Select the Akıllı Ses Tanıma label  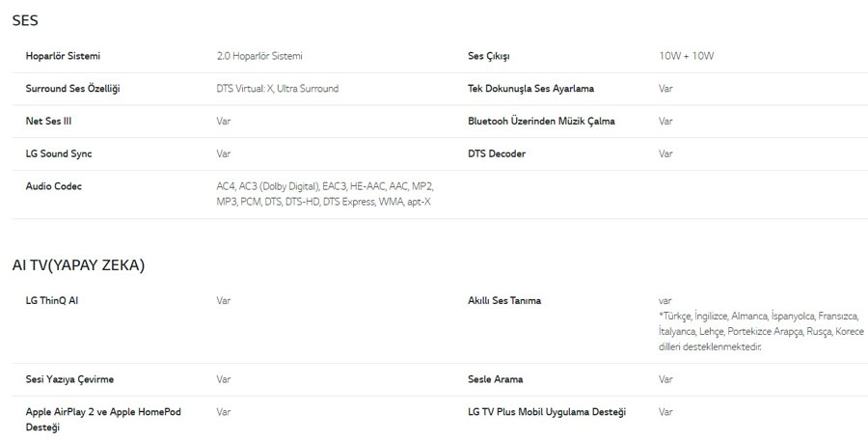pos(504,301)
